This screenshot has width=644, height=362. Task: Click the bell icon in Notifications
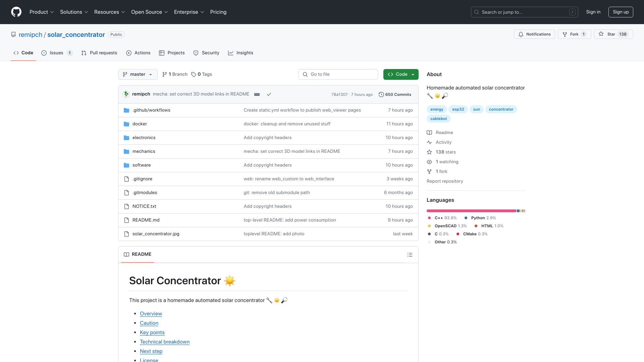(x=521, y=35)
